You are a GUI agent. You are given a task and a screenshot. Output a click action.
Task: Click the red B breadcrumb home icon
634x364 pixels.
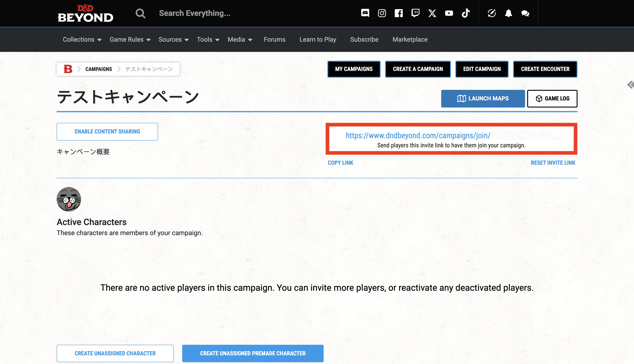click(x=68, y=69)
